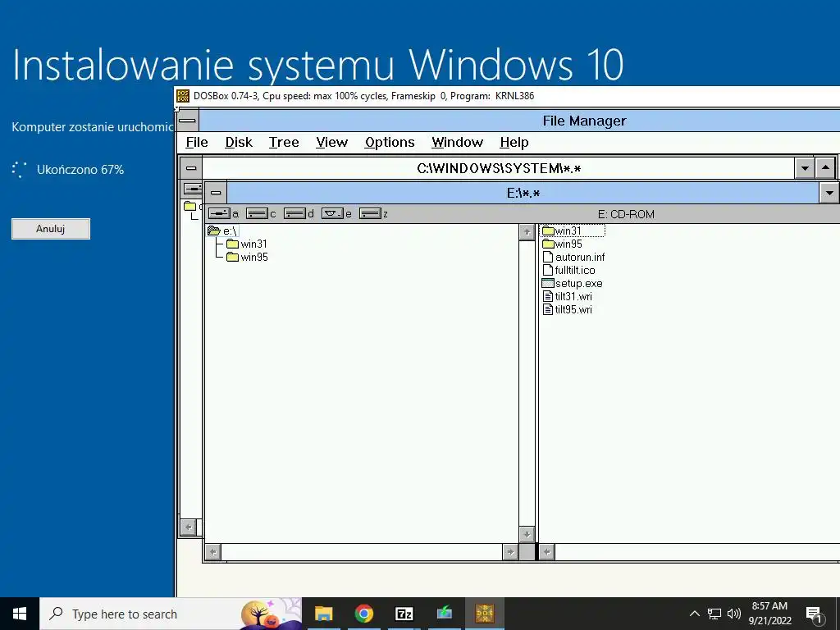Select the tilt31.wri document
840x630 pixels.
coord(568,296)
